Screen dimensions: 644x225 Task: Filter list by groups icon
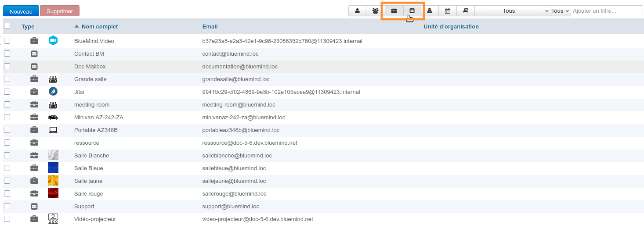click(x=375, y=11)
